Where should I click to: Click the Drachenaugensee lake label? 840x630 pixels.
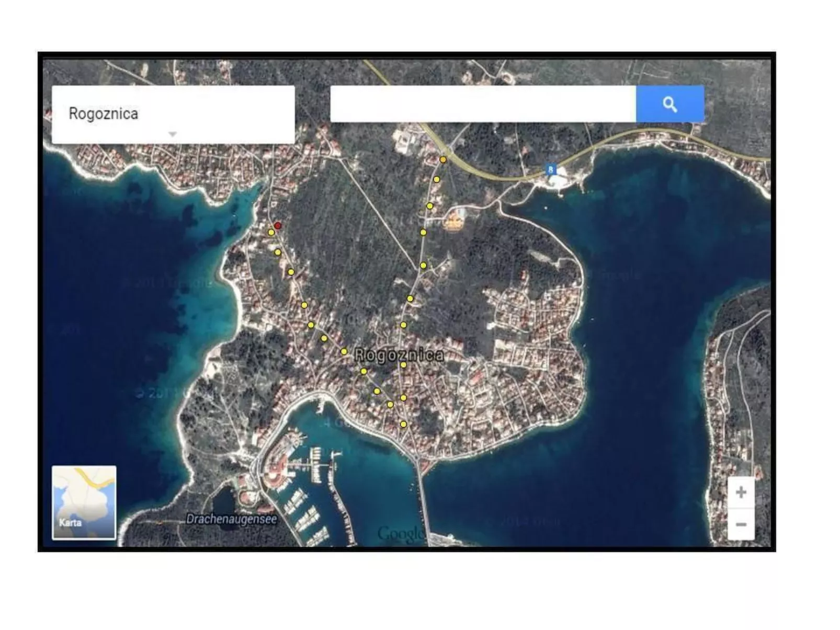coord(231,519)
